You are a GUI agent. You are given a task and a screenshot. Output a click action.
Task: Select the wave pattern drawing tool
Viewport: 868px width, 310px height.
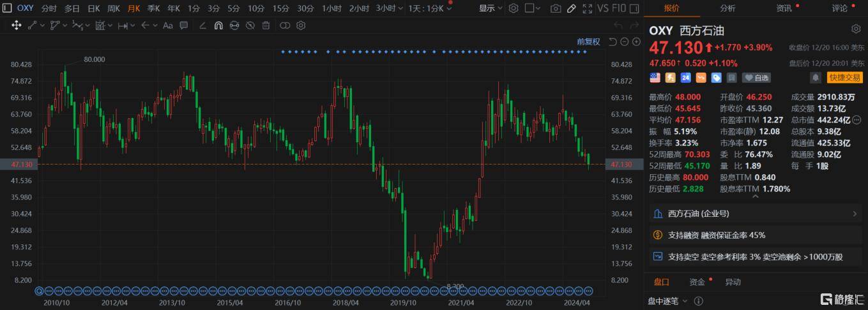[77, 26]
